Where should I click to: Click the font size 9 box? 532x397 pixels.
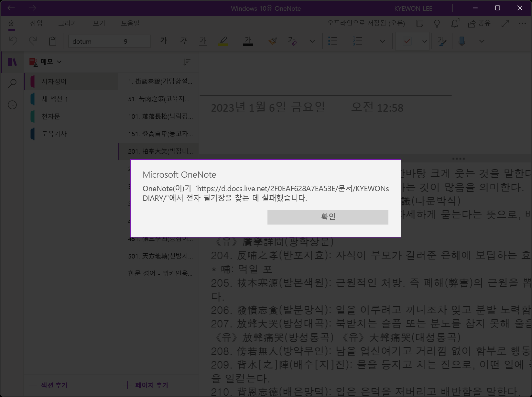[135, 41]
